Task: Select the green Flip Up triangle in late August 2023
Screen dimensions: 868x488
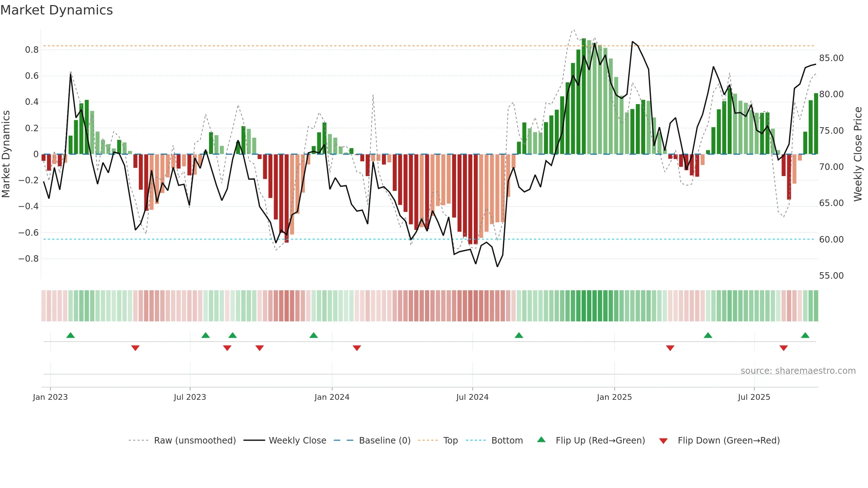Action: pyautogui.click(x=233, y=335)
